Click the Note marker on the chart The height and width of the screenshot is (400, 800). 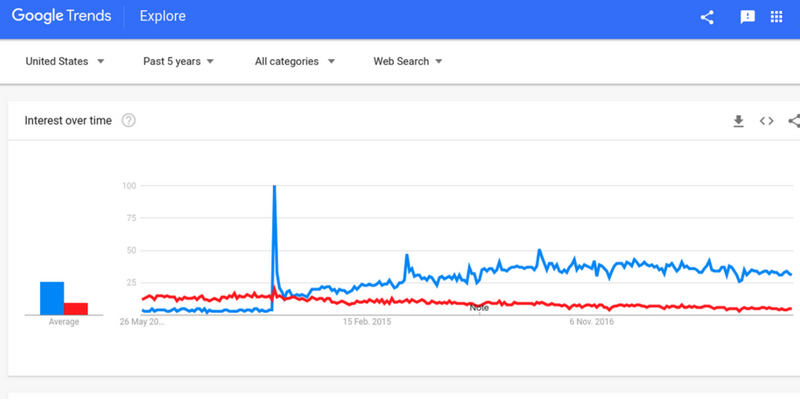click(x=479, y=308)
